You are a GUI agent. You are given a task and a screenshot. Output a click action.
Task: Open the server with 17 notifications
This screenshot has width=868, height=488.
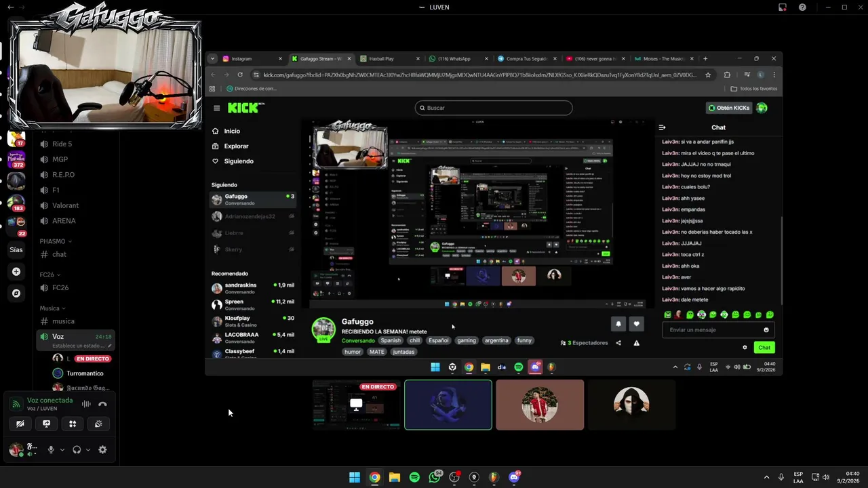click(x=16, y=140)
